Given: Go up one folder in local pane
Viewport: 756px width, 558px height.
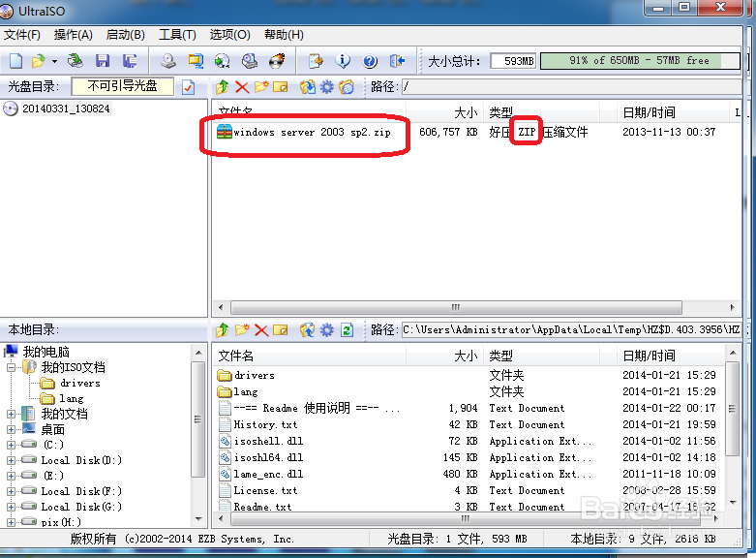Looking at the screenshot, I should (223, 330).
